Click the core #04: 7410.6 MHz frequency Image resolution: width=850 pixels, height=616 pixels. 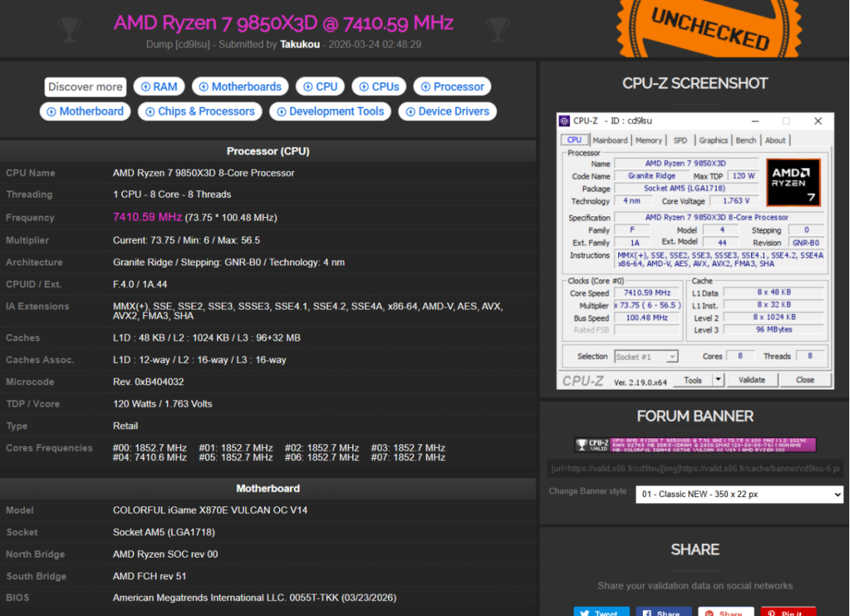(x=150, y=458)
